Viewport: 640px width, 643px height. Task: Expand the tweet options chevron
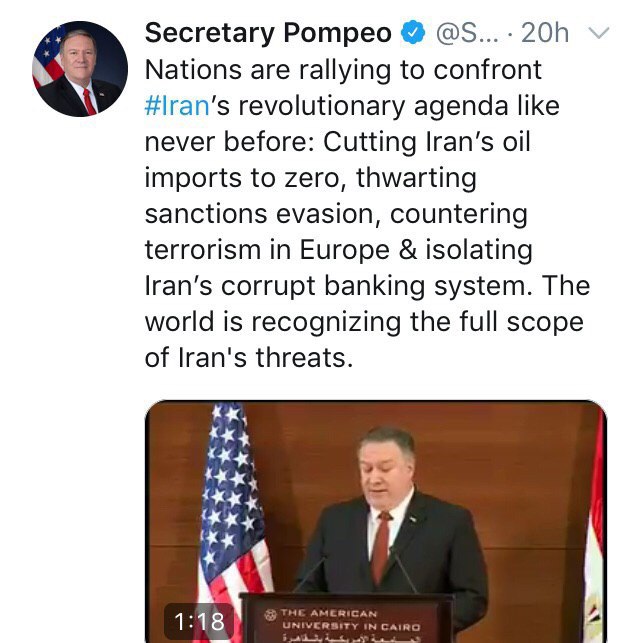pos(599,33)
